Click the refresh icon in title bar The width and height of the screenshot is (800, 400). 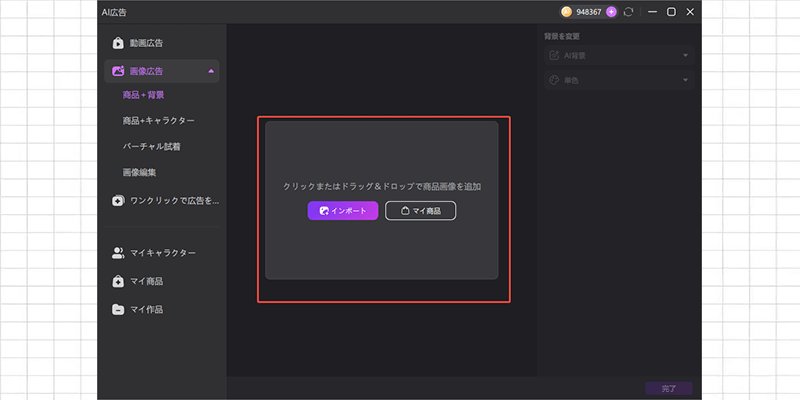point(629,12)
